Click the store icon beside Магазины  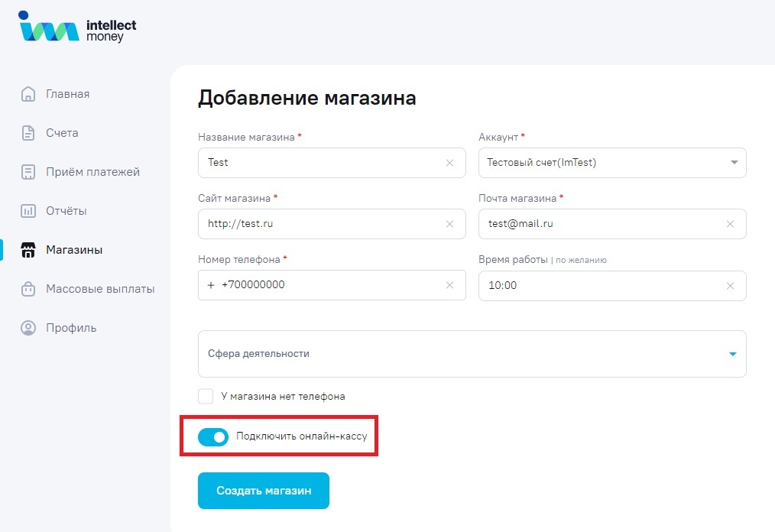pyautogui.click(x=28, y=250)
